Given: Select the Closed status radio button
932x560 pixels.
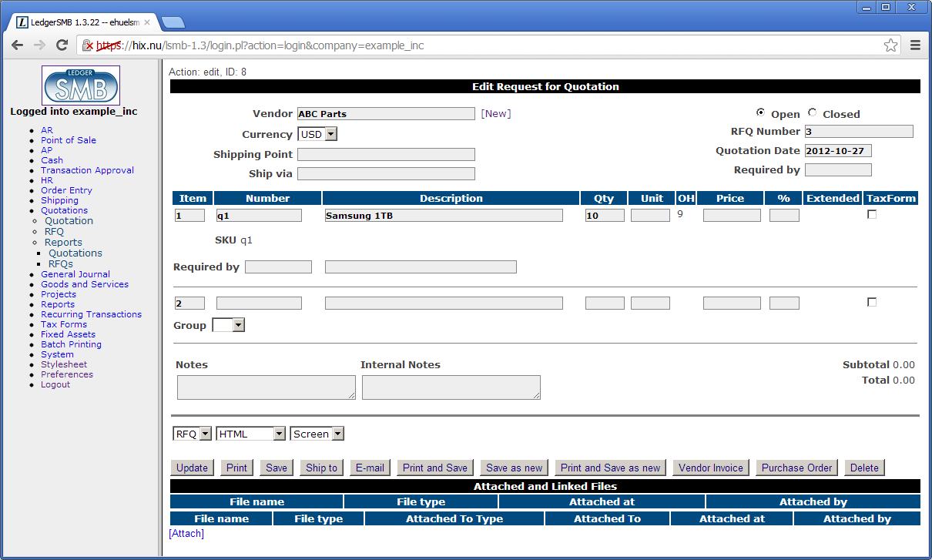Looking at the screenshot, I should tap(812, 112).
